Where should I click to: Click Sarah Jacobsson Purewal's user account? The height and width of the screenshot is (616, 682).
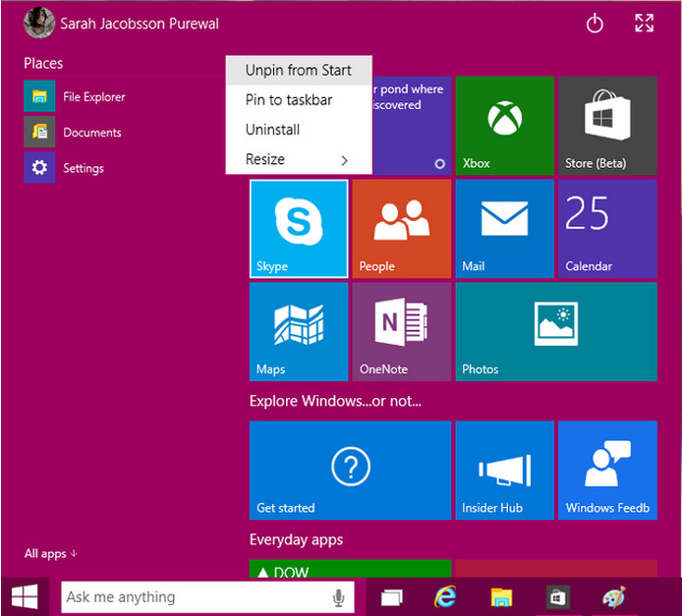tap(121, 23)
